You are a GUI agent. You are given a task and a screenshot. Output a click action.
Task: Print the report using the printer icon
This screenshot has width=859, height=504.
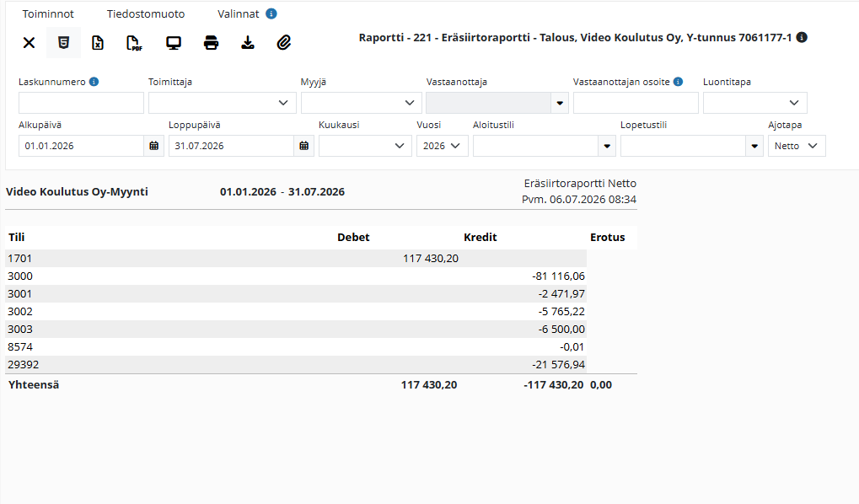click(211, 43)
